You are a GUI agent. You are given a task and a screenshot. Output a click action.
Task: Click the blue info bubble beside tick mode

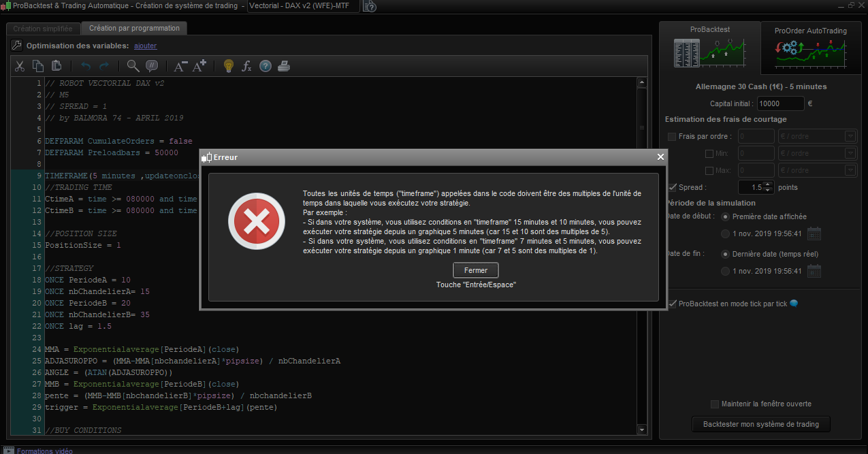pyautogui.click(x=794, y=304)
